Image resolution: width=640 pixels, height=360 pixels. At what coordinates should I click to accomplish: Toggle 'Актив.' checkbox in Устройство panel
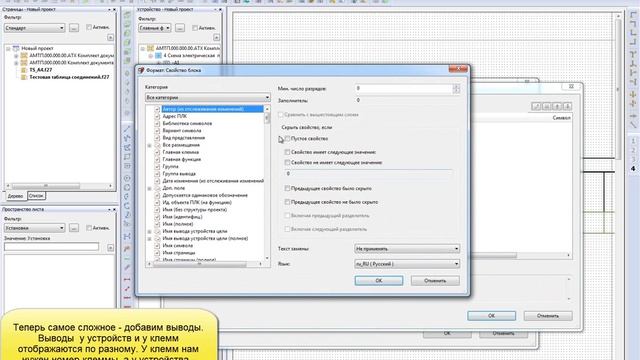(195, 28)
